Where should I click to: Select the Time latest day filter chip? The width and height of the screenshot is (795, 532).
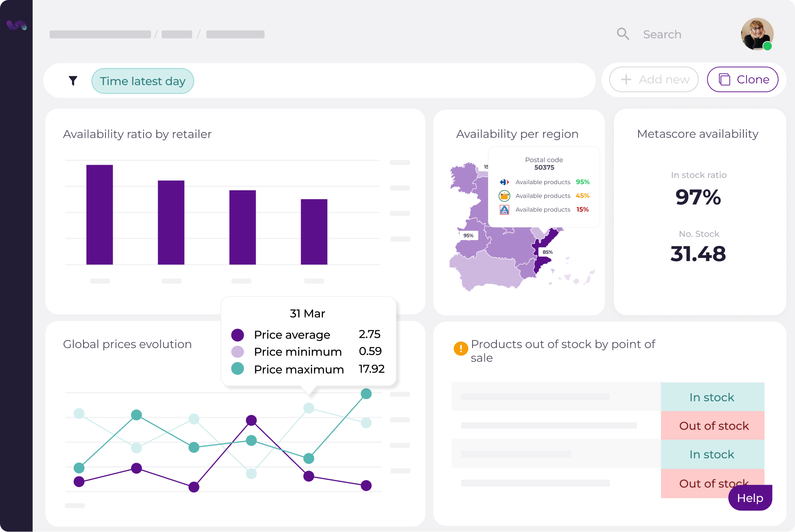click(x=143, y=81)
